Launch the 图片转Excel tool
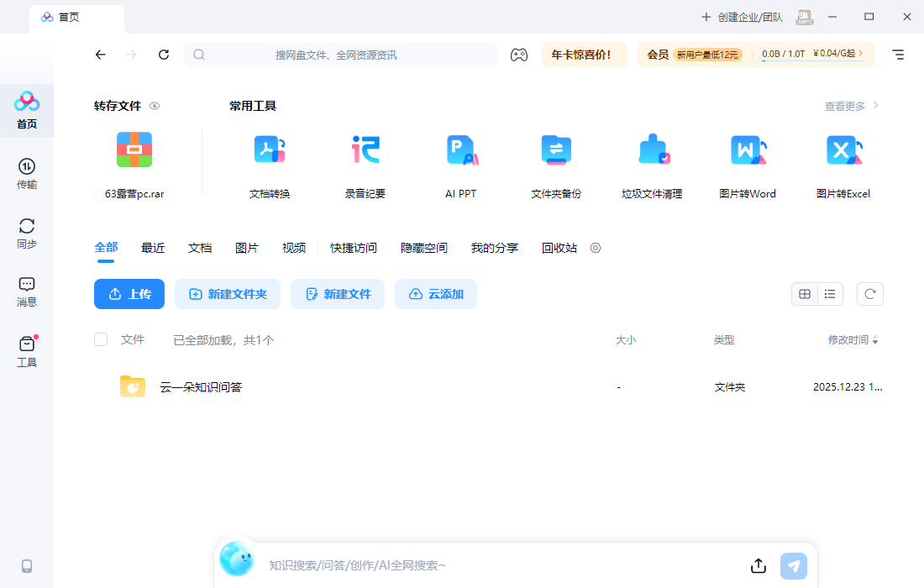The image size is (924, 588). point(843,150)
